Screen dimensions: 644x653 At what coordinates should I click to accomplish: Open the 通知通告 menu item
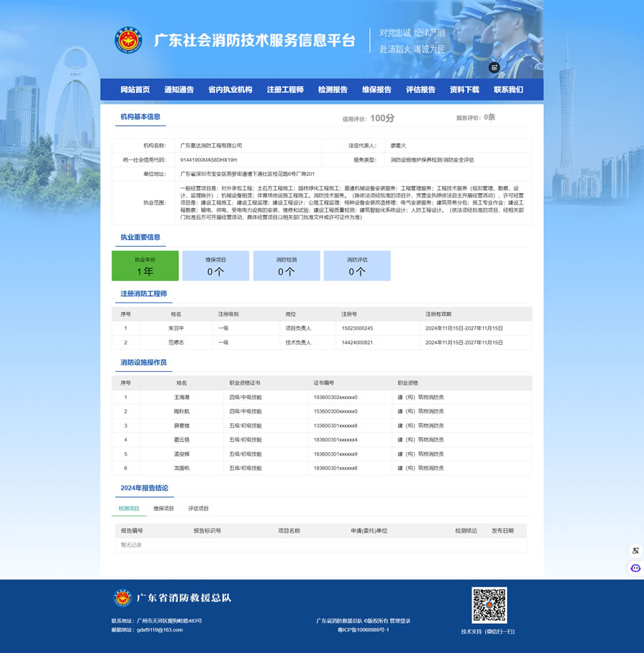[x=179, y=89]
